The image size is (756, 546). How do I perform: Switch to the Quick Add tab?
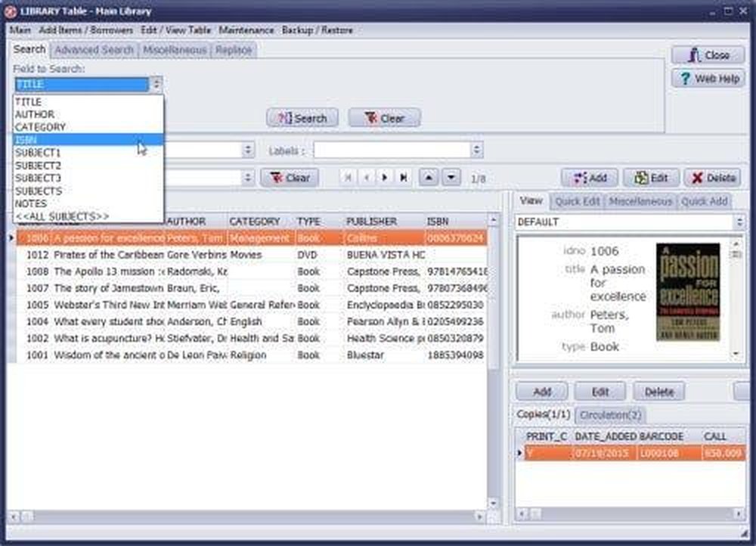704,202
